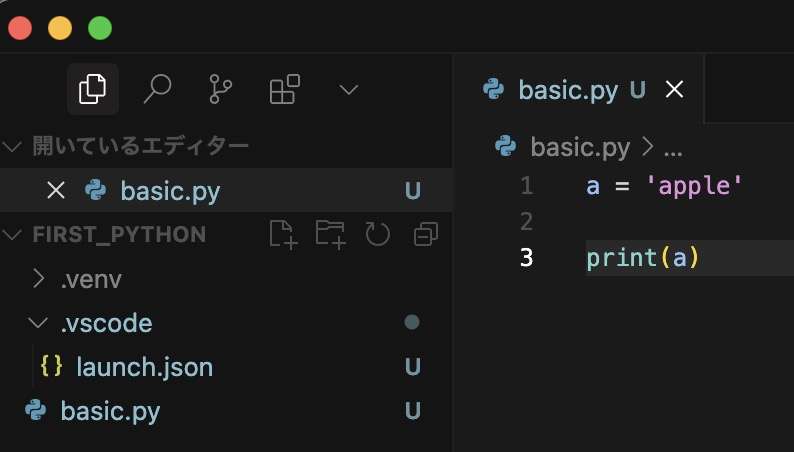Click code line 3 print(a)

(643, 258)
